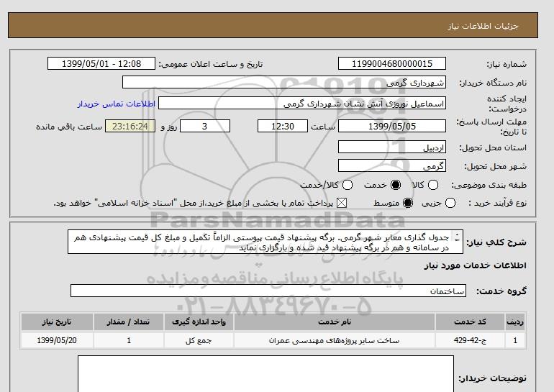The width and height of the screenshot is (554, 392).
Task: Click service code cell ج-42-429
Action: coord(470,340)
